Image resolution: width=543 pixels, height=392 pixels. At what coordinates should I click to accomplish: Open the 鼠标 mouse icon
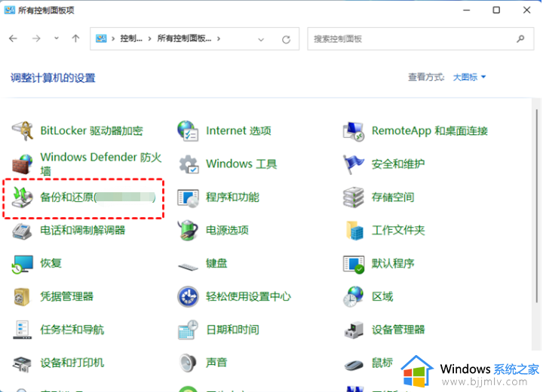click(354, 365)
